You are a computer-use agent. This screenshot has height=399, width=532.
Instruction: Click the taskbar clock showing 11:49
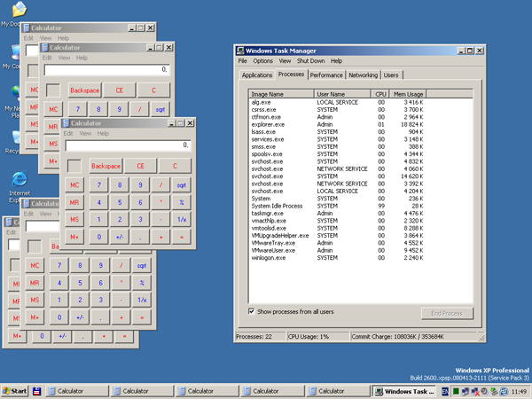(x=519, y=392)
